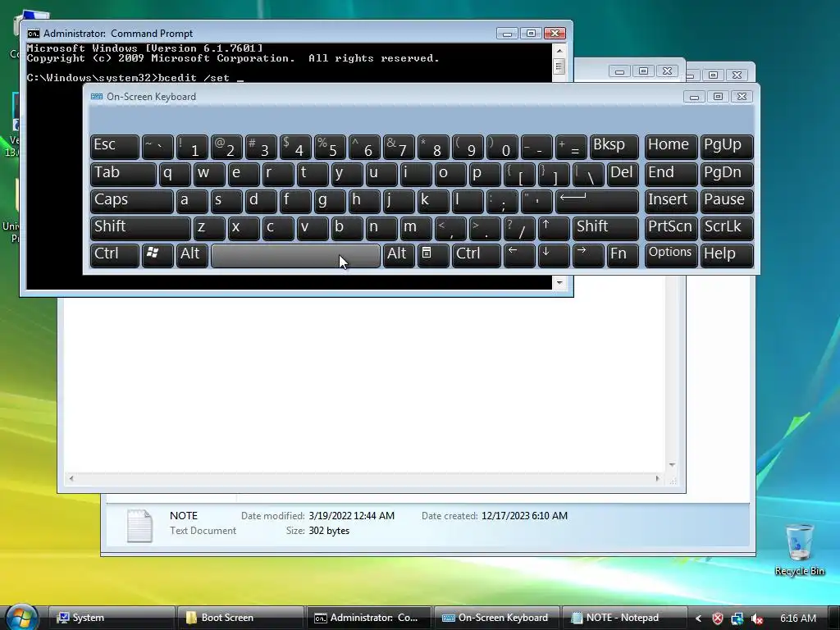
Task: Click the context menu key on On-Screen Keyboard
Action: (433, 255)
